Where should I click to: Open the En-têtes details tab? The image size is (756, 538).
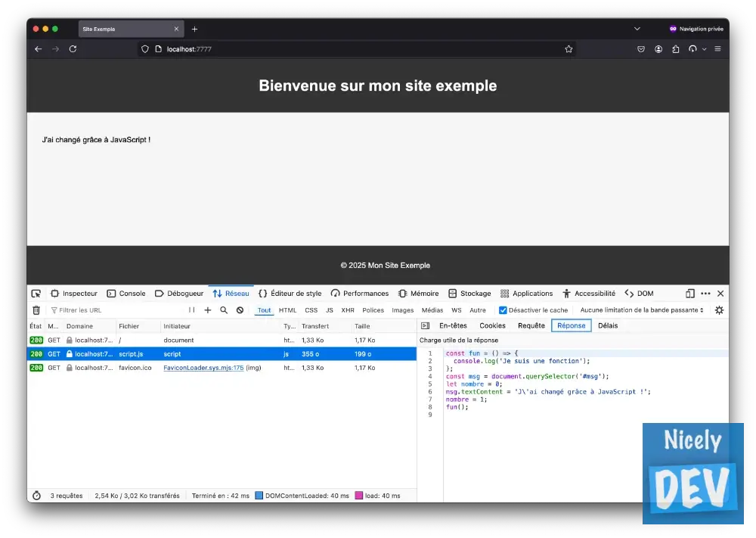coord(453,325)
